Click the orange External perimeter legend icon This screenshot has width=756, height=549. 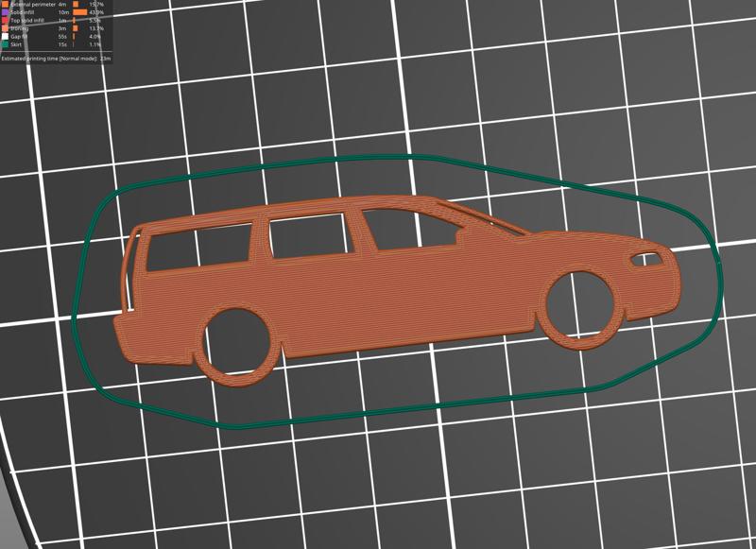pos(6,4)
